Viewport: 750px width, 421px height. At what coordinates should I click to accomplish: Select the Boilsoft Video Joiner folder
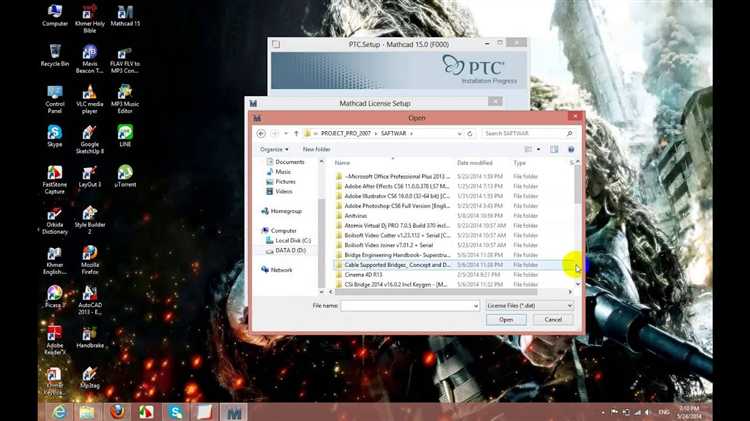tap(388, 245)
